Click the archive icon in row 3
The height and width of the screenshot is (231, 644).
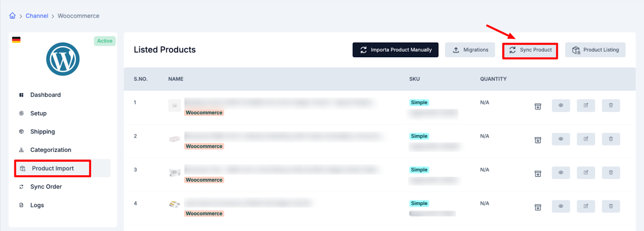538,174
